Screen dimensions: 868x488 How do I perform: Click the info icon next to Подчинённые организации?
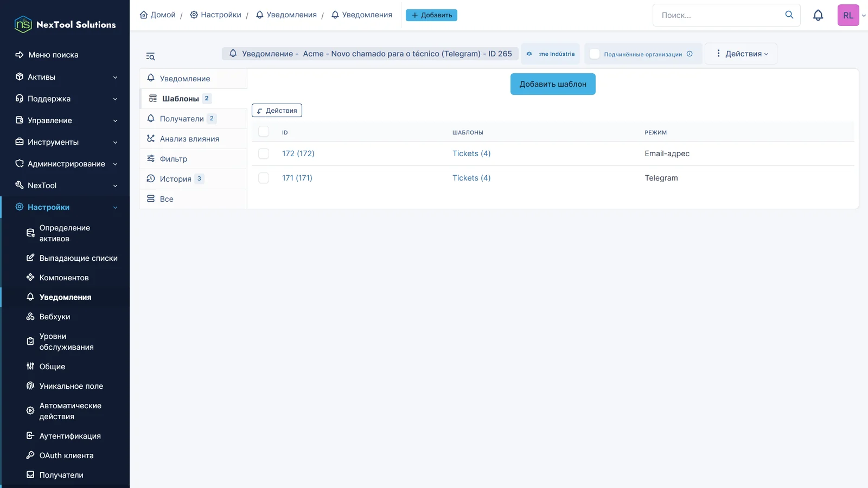690,54
